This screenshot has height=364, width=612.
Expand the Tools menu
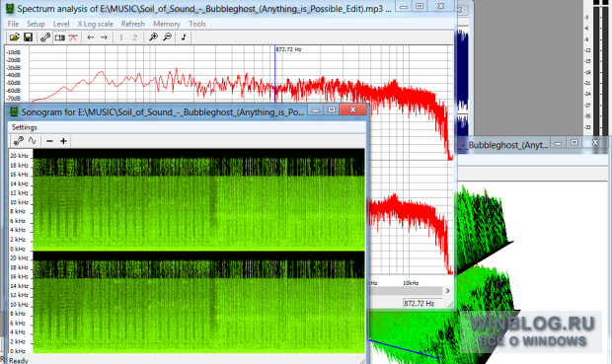197,24
